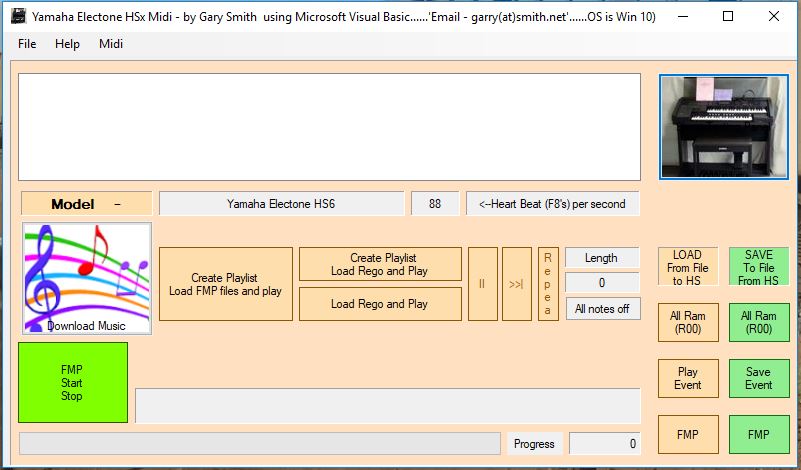This screenshot has height=470, width=801.
Task: Click the Yamaha organ photo thumbnail
Action: [x=723, y=126]
